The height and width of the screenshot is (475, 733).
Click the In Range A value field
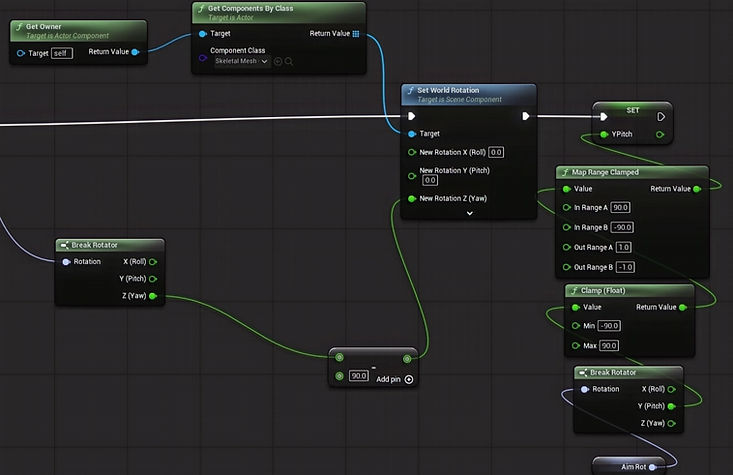(x=620, y=207)
